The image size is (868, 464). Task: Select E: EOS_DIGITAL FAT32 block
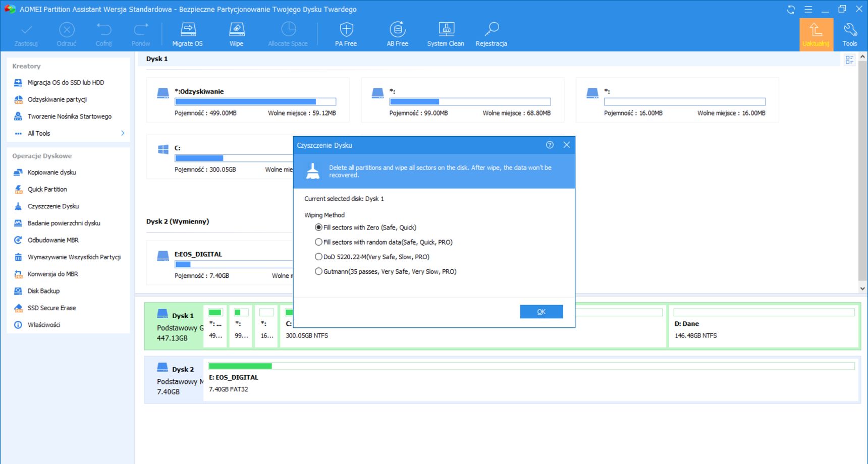(531, 380)
